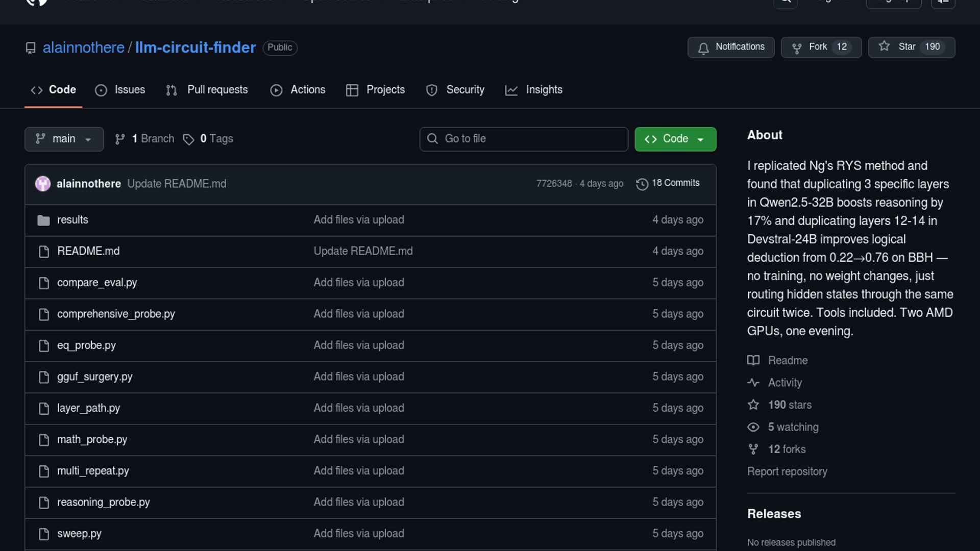
Task: Open the Readme link in About
Action: click(788, 360)
